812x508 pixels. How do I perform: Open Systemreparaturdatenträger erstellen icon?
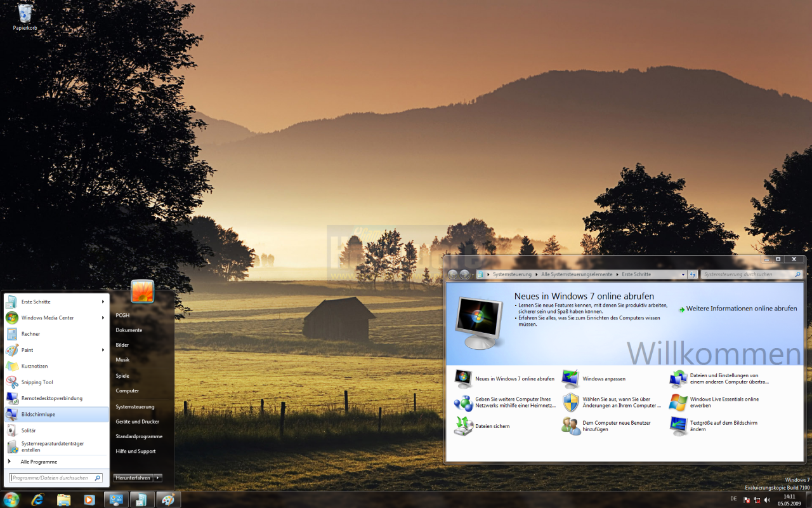pos(12,446)
